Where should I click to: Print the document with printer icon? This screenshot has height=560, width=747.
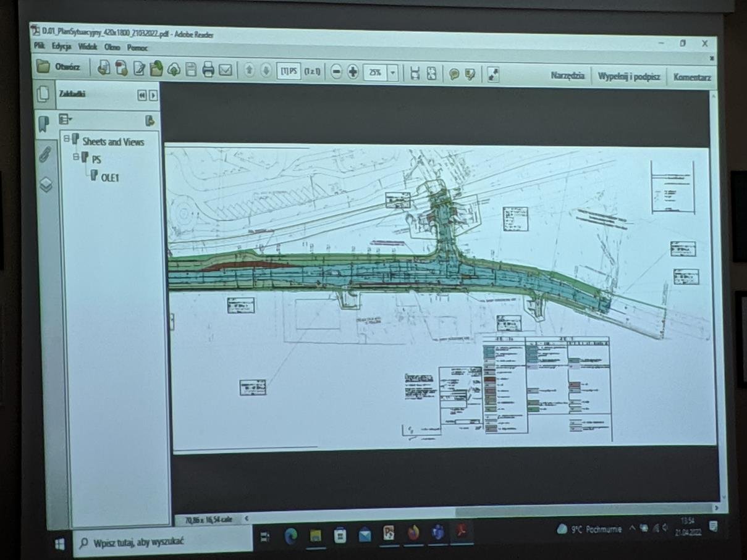click(x=208, y=70)
